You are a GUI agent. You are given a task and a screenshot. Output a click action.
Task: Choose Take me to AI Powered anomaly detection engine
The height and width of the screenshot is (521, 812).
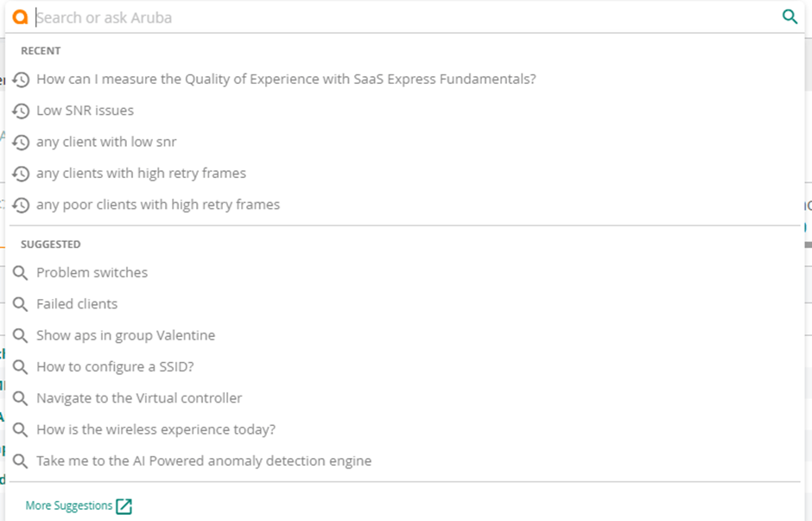coord(204,461)
